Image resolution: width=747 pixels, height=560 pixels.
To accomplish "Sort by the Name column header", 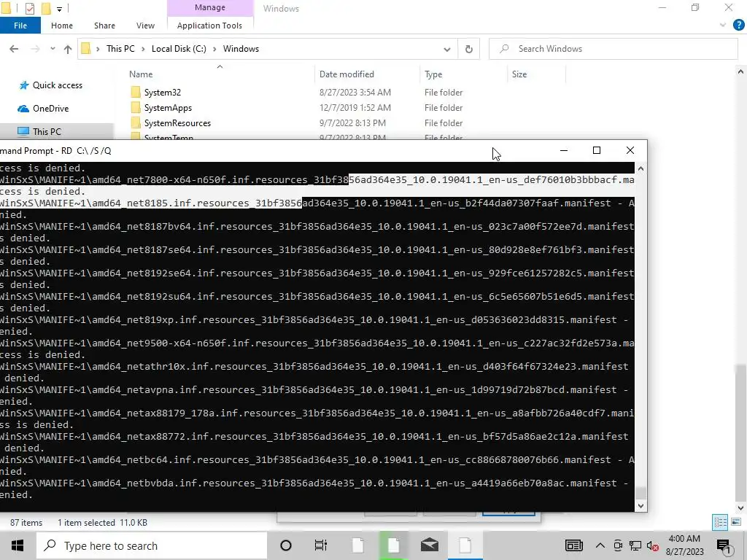I will tap(141, 74).
